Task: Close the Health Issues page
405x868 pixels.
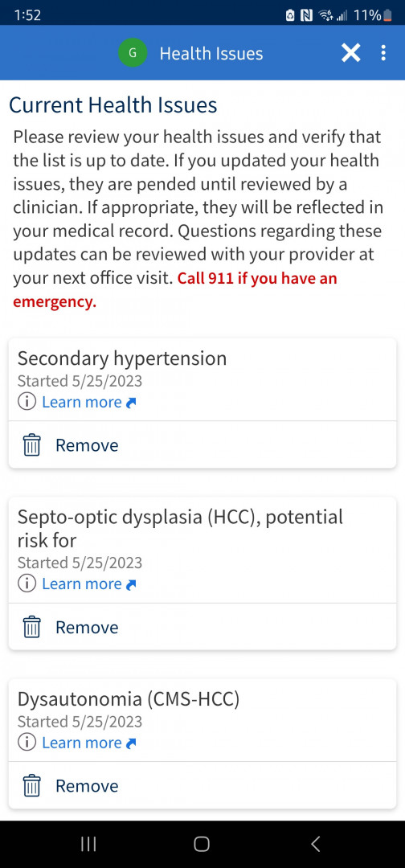Action: [x=351, y=53]
